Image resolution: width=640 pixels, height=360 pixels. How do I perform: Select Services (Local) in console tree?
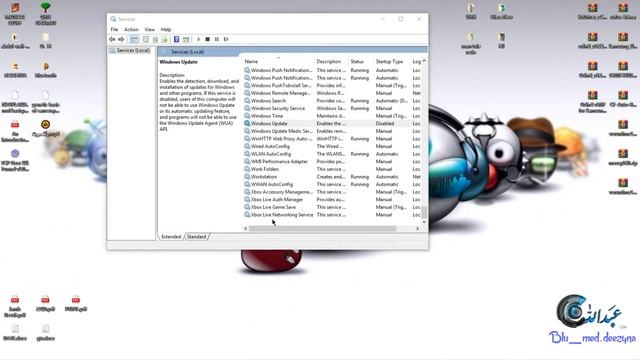click(x=133, y=50)
